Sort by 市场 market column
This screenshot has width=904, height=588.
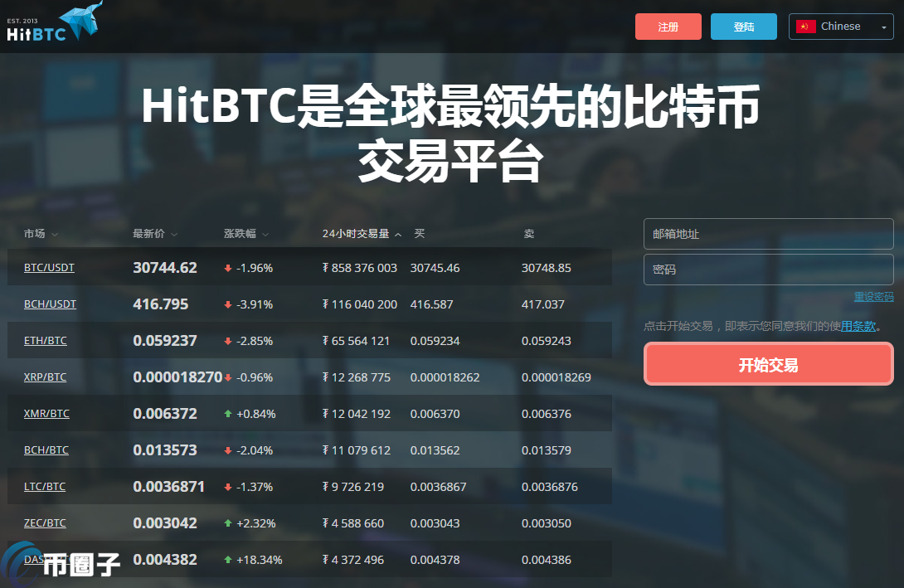click(41, 234)
